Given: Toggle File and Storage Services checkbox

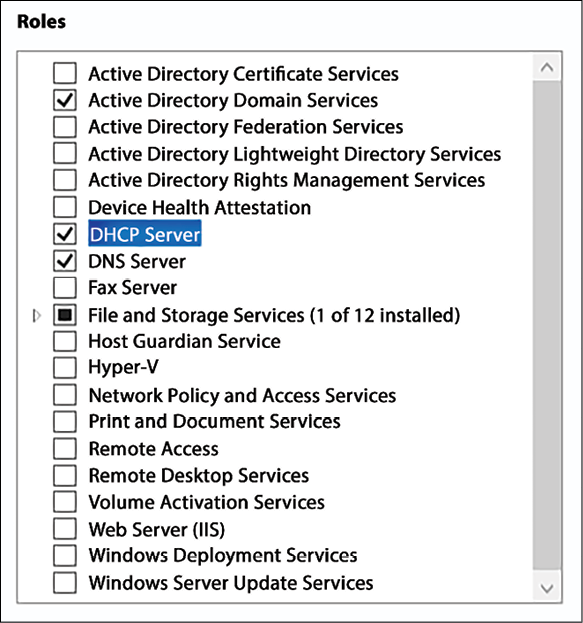Looking at the screenshot, I should [65, 315].
